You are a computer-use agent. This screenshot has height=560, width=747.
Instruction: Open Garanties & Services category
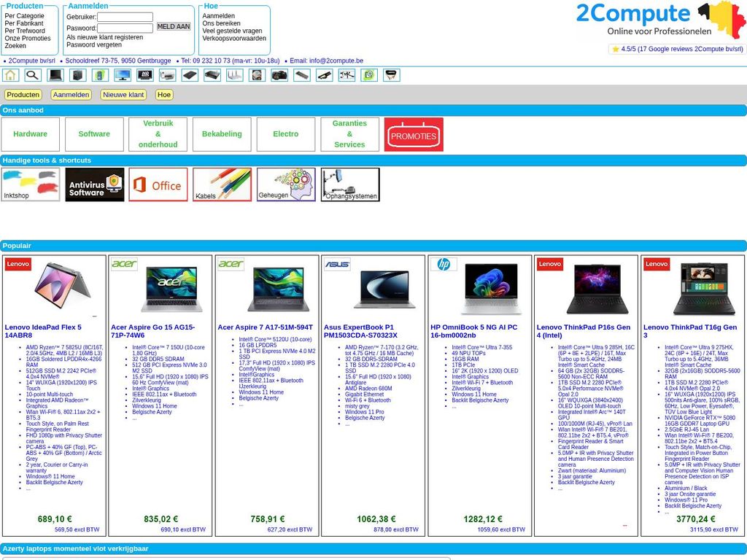[349, 134]
